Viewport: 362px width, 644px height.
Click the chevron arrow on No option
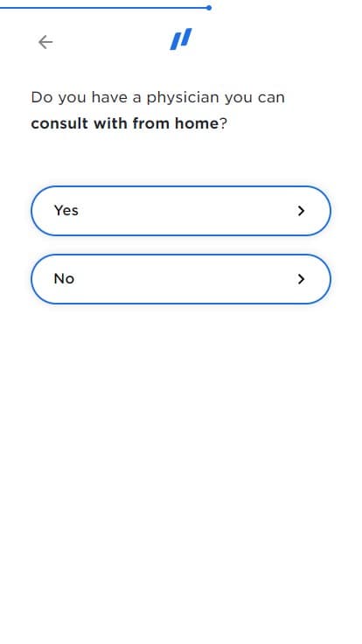pyautogui.click(x=302, y=279)
